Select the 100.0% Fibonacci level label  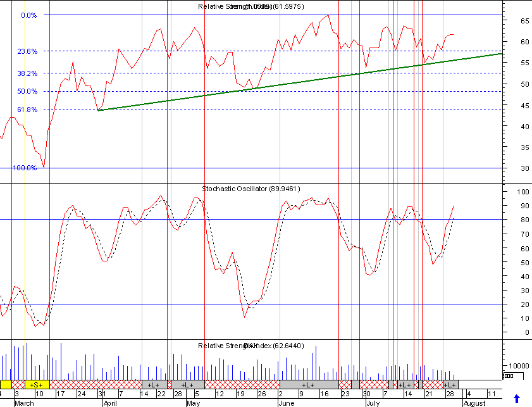25,168
